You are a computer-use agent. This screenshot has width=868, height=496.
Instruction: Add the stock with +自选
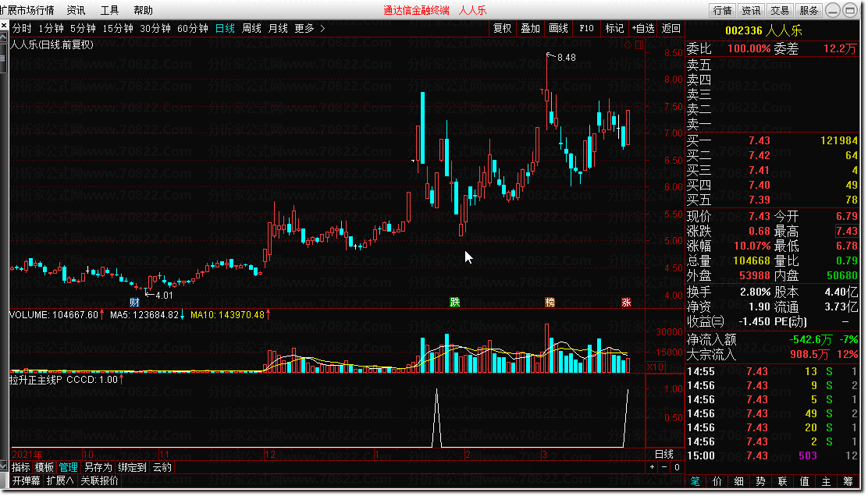point(643,28)
